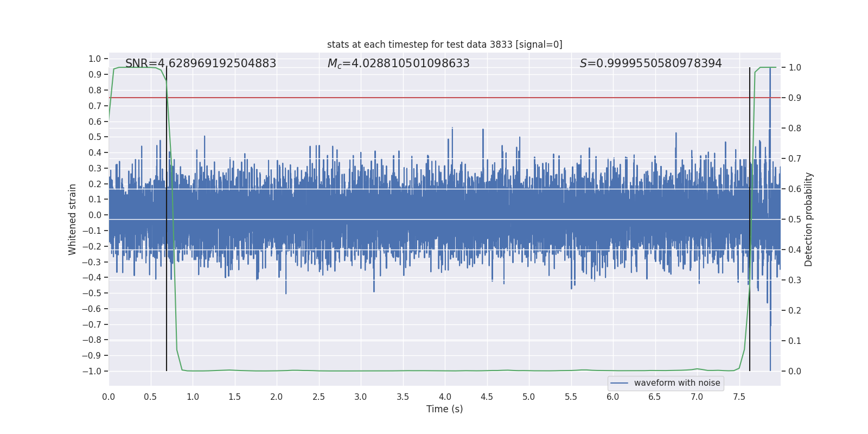Click the 1.0 tick on Detection probability axis
This screenshot has width=868, height=434.
(795, 67)
